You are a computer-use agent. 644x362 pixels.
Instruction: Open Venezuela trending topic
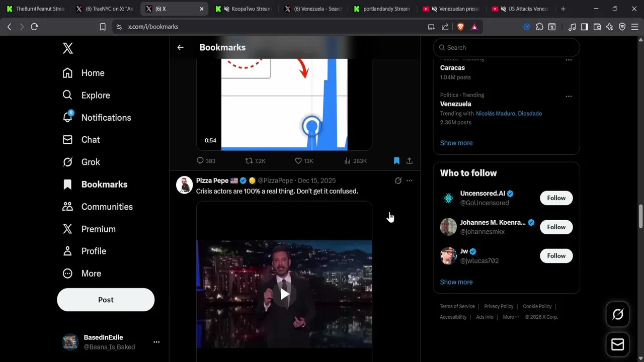click(456, 104)
